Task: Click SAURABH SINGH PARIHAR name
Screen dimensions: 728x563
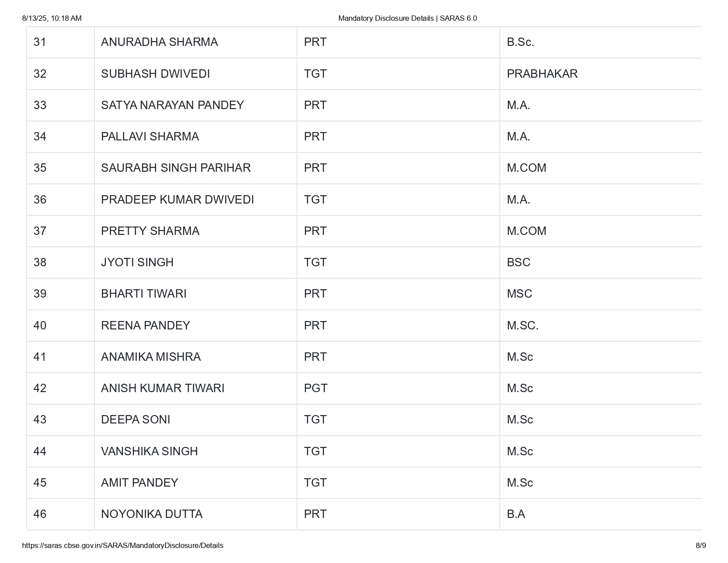Action: pyautogui.click(x=176, y=168)
